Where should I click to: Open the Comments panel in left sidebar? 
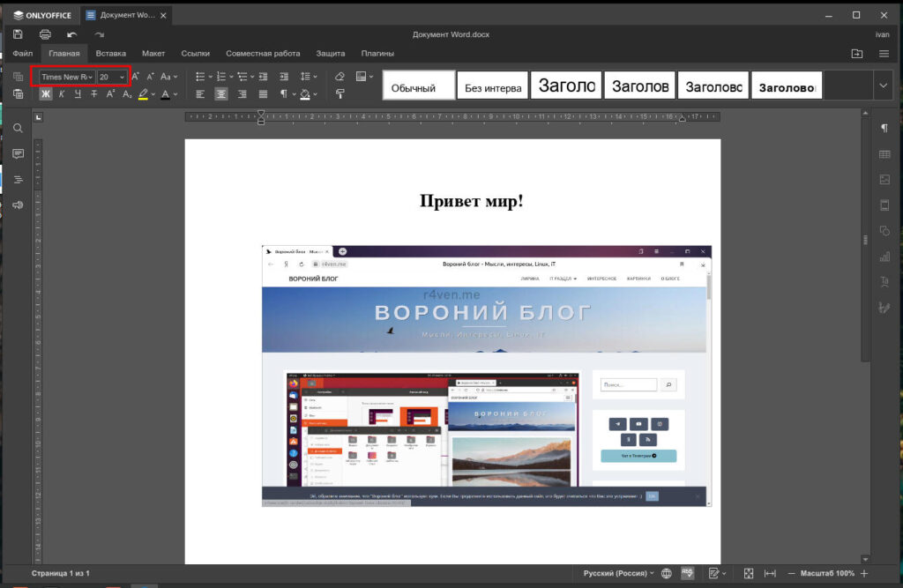click(x=18, y=154)
